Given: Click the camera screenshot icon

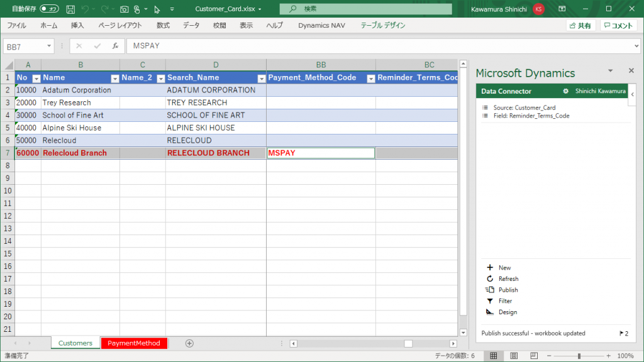Looking at the screenshot, I should pyautogui.click(x=124, y=9).
